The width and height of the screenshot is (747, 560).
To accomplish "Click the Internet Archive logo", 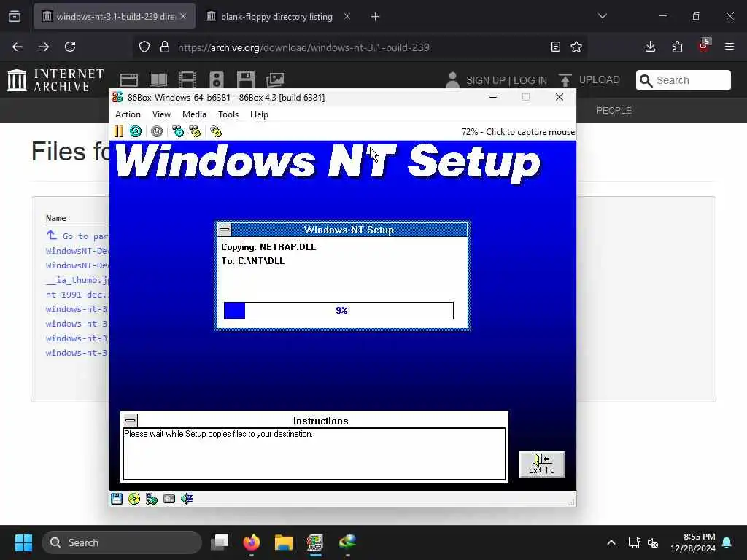I will [x=56, y=80].
